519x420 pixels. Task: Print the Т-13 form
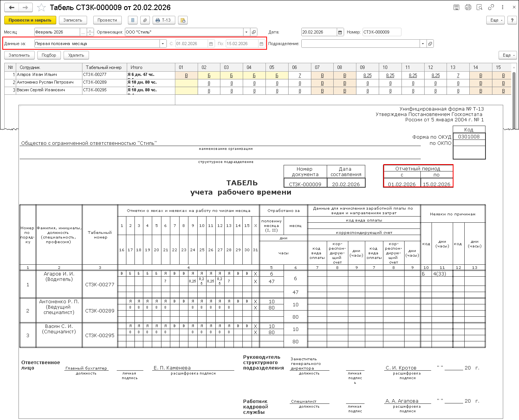pos(164,20)
